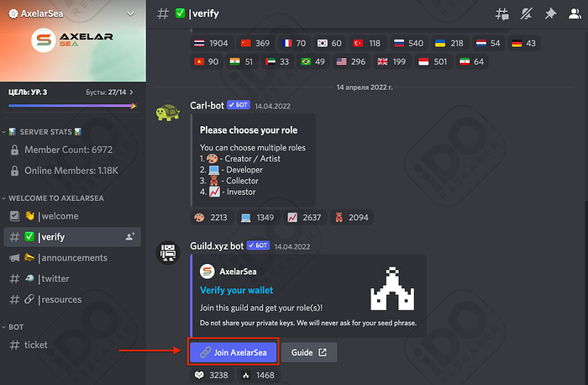Mute notifications with the crossed bell icon
This screenshot has width=588, height=385.
[526, 14]
